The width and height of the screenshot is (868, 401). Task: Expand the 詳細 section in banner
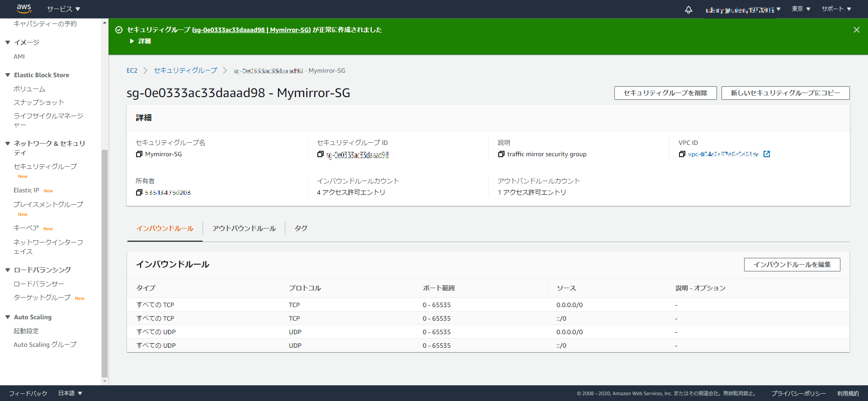[x=141, y=41]
